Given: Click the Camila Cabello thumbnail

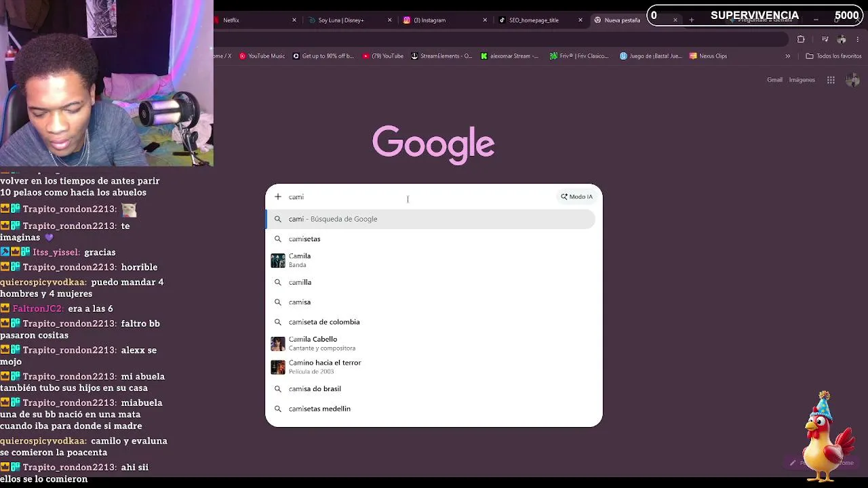Looking at the screenshot, I should pyautogui.click(x=278, y=344).
